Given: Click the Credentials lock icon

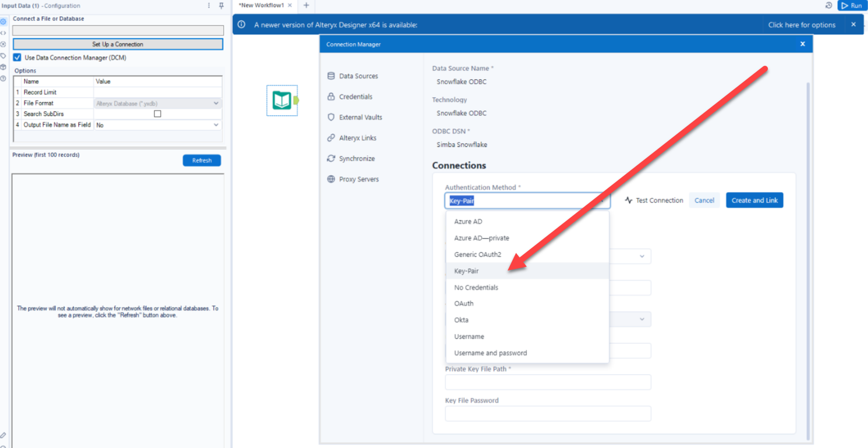Looking at the screenshot, I should 331,97.
